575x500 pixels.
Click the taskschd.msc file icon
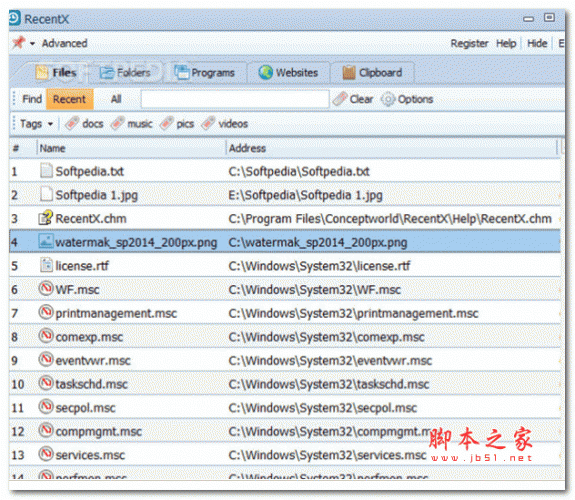click(x=46, y=383)
